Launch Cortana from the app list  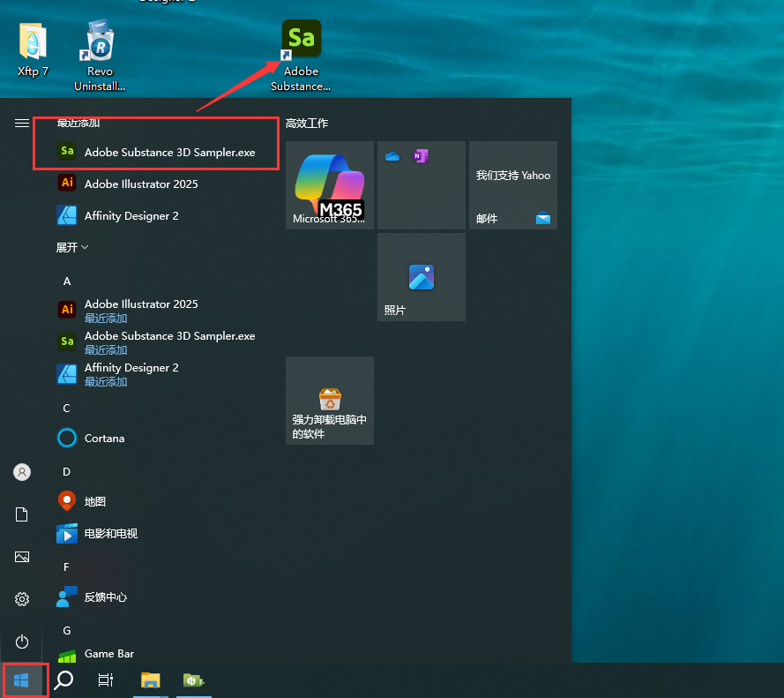(x=104, y=438)
